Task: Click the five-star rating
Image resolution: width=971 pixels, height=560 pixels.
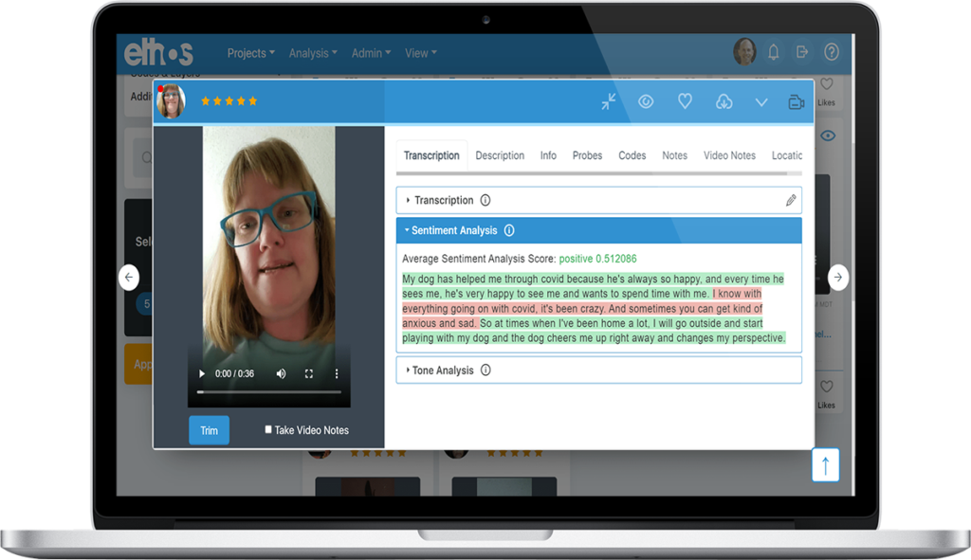Action: 229,100
